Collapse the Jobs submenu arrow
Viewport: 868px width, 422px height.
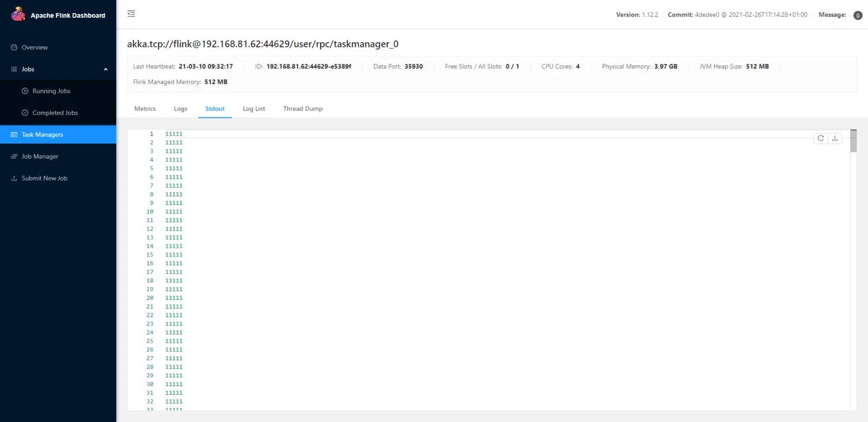click(x=105, y=69)
